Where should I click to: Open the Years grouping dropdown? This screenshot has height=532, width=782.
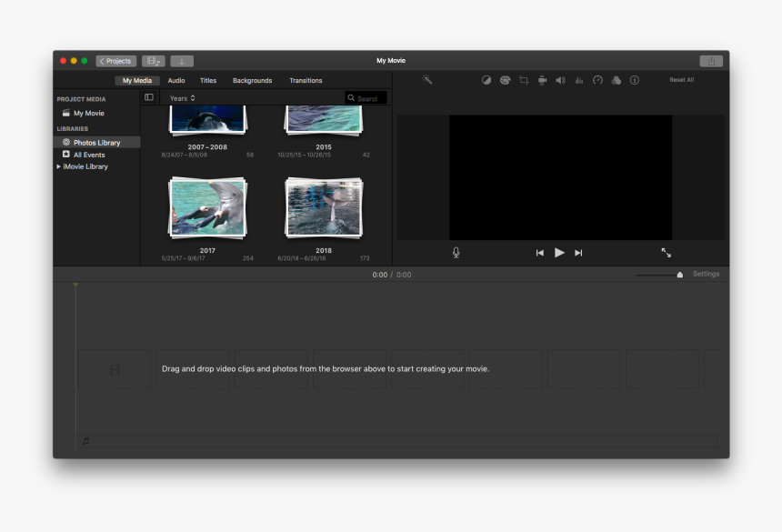pos(182,98)
